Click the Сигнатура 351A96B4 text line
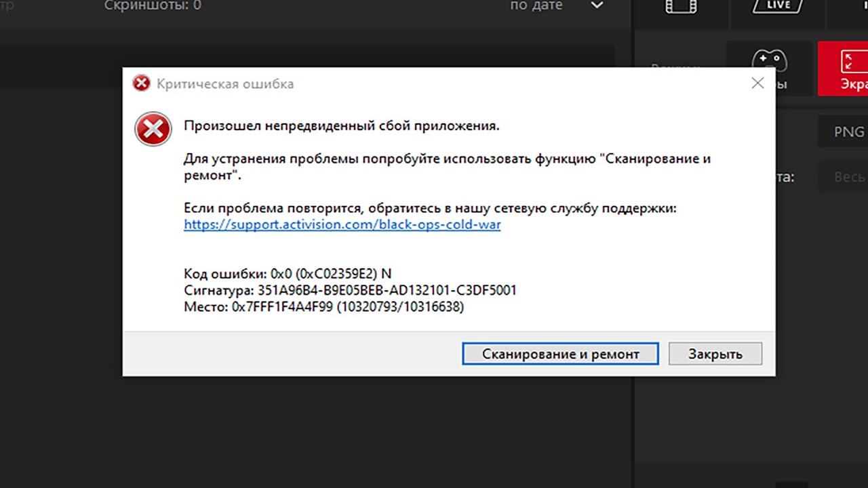The image size is (868, 488). point(350,290)
